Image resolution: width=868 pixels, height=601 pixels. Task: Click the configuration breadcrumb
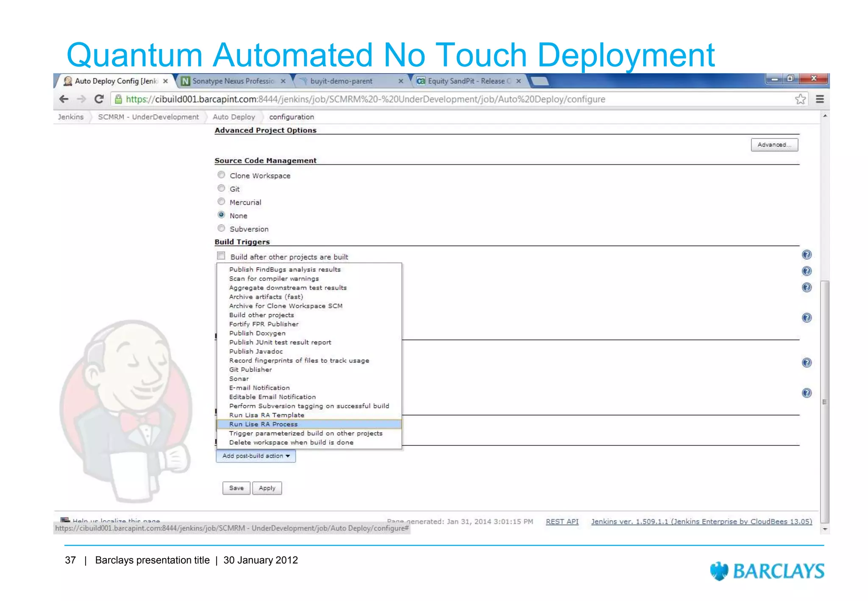coord(292,117)
